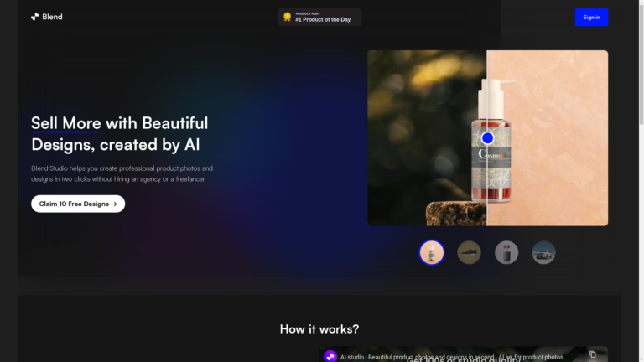Click the blue before/after slider handle
The image size is (644, 362).
point(487,138)
